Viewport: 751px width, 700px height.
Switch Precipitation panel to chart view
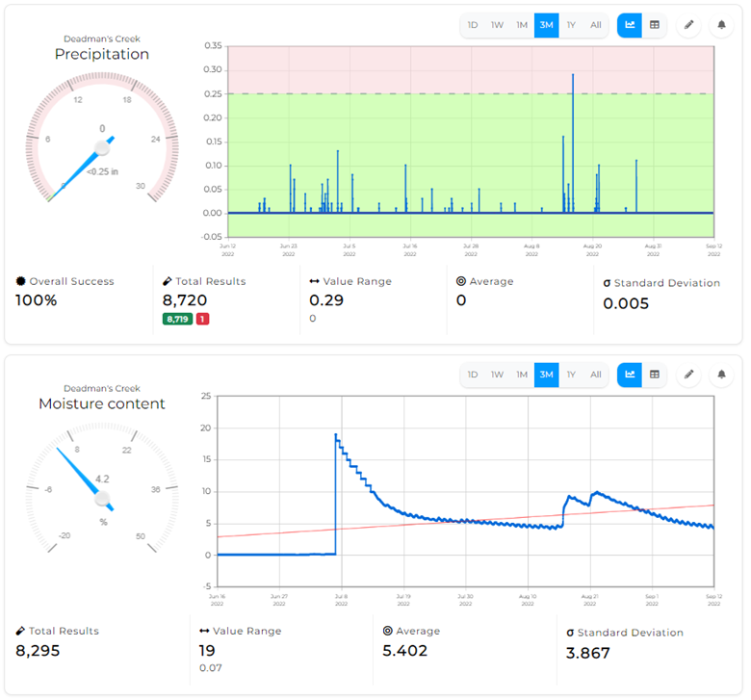tap(630, 25)
